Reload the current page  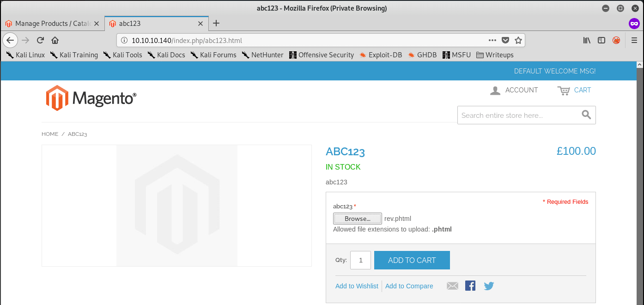tap(40, 40)
